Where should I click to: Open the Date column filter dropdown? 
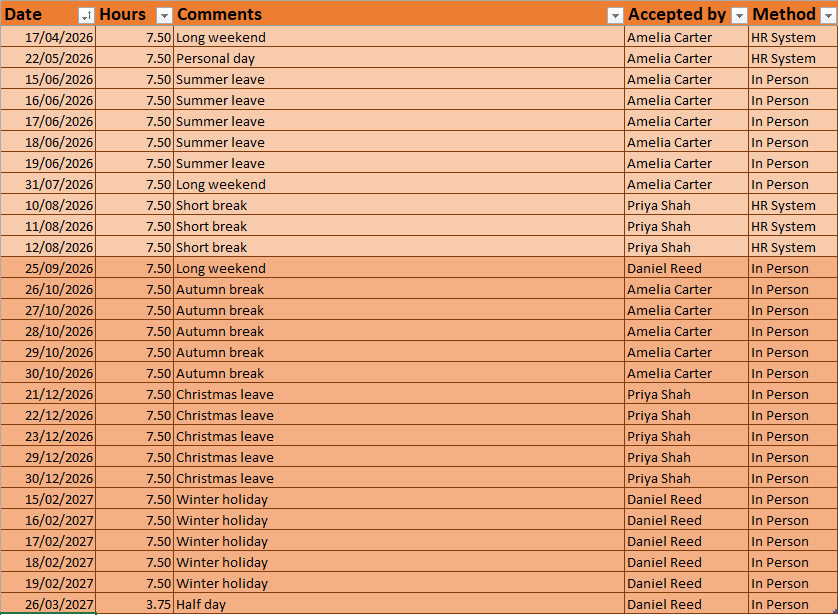(x=86, y=16)
